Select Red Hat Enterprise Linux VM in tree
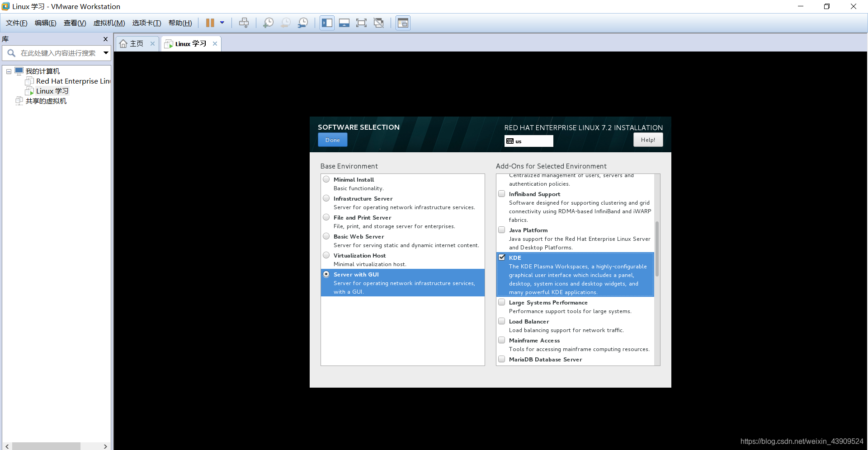The width and height of the screenshot is (868, 450). tap(68, 81)
